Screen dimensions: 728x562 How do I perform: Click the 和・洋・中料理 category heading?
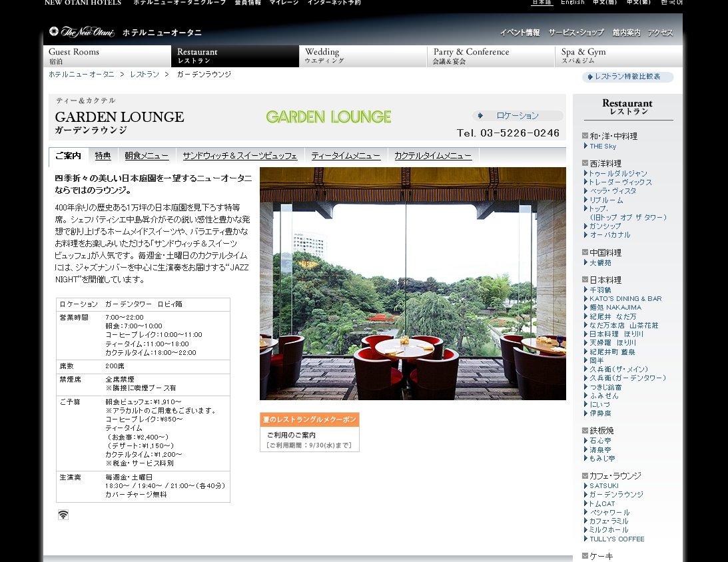tap(613, 136)
